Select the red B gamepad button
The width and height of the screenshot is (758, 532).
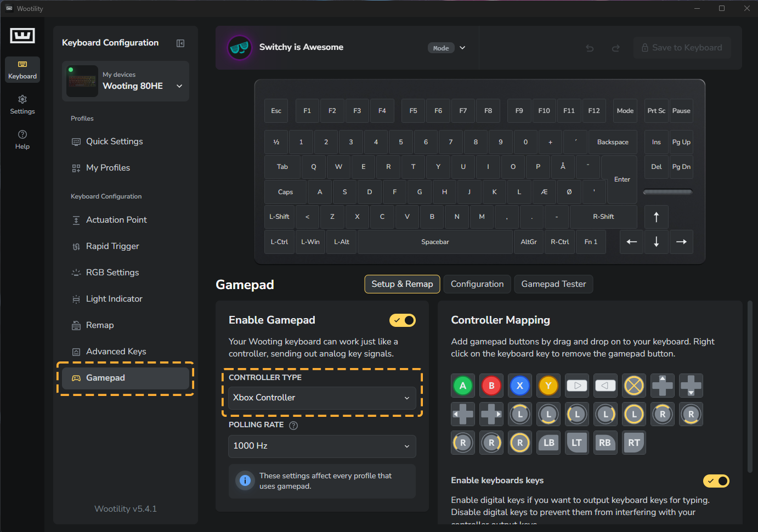491,386
